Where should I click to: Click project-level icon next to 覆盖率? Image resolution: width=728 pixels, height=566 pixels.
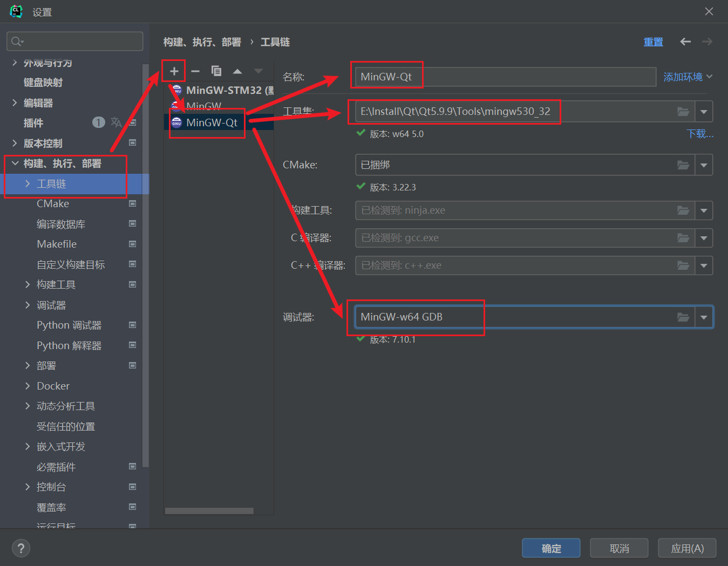pos(132,507)
